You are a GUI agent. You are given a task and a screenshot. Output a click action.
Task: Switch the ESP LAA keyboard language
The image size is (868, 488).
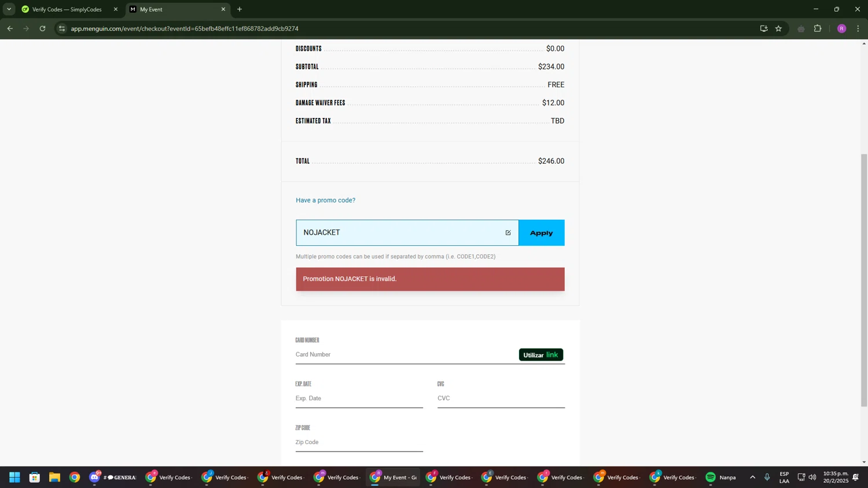pyautogui.click(x=784, y=478)
